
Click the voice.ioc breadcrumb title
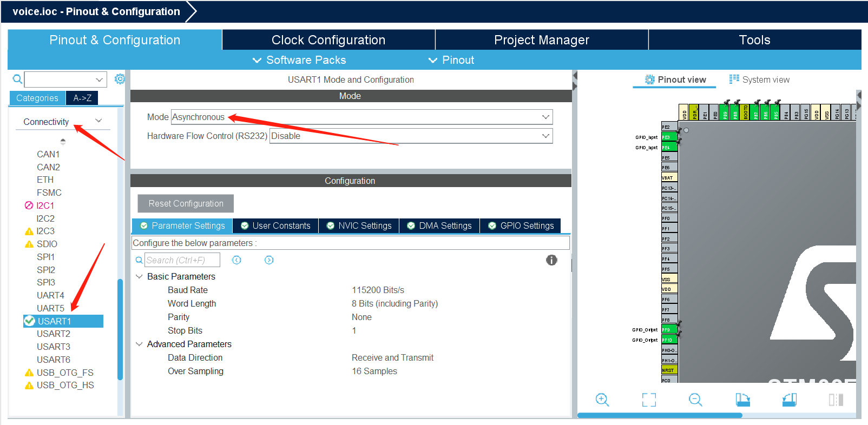96,11
